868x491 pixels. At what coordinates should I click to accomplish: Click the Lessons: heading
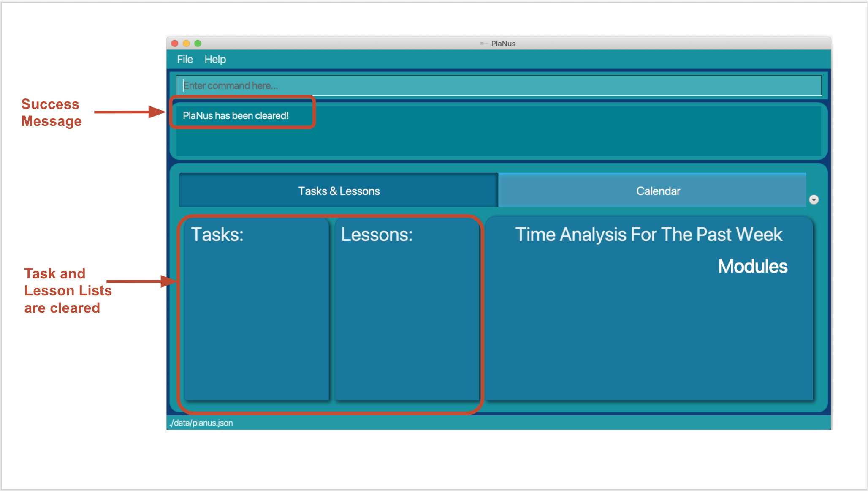point(377,235)
